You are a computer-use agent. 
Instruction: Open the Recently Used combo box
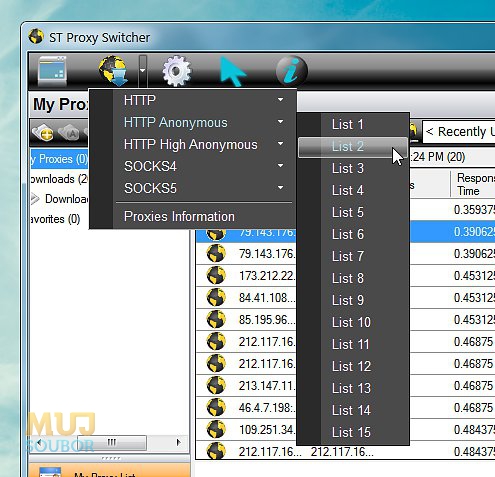coord(459,132)
